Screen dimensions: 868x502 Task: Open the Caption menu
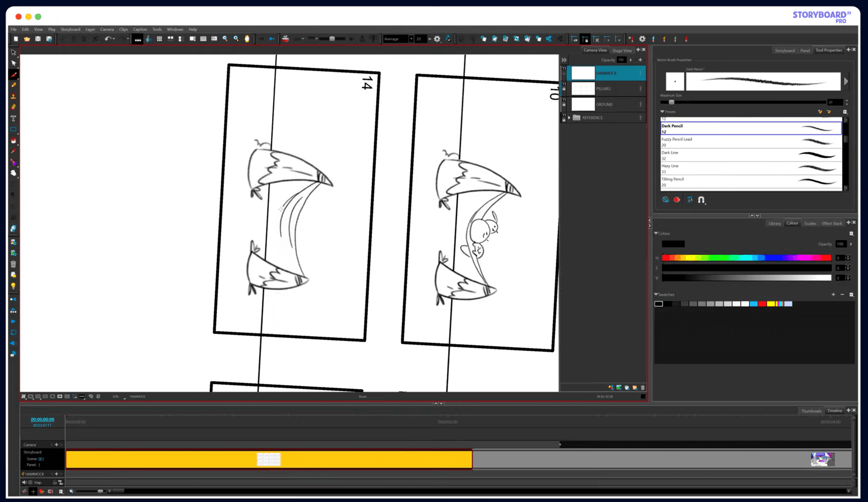[140, 29]
